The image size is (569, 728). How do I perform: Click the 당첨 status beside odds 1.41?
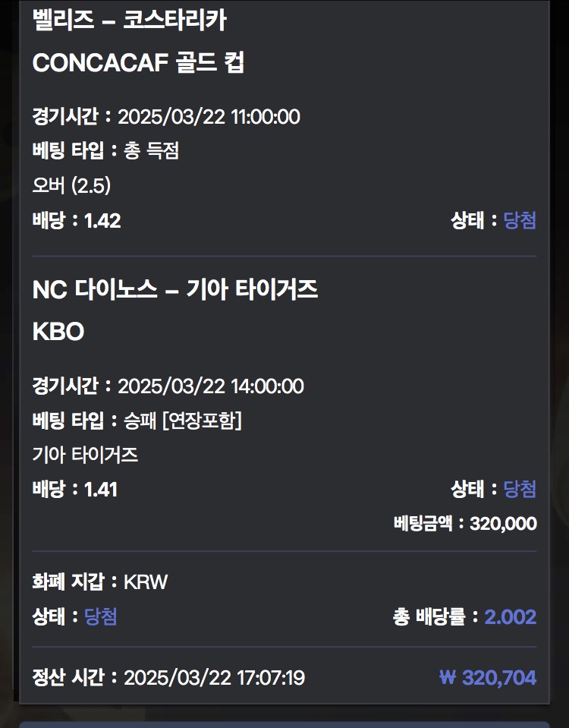pos(520,490)
